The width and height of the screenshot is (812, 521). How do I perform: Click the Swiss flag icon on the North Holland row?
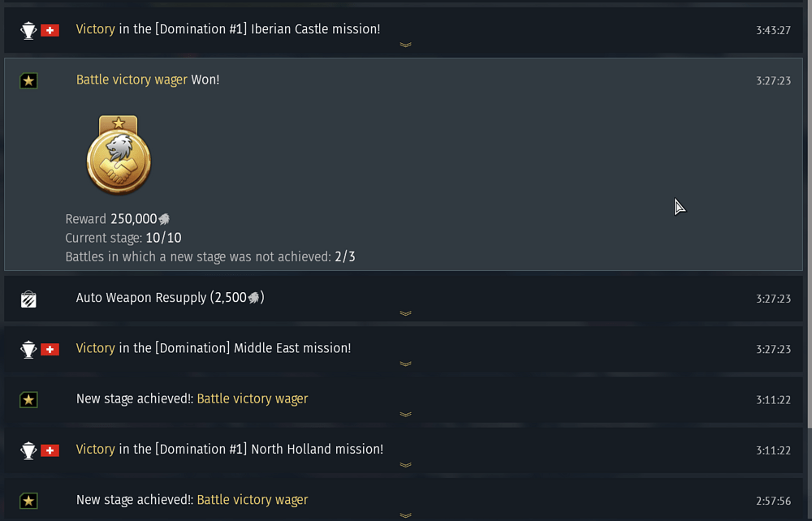(x=49, y=450)
